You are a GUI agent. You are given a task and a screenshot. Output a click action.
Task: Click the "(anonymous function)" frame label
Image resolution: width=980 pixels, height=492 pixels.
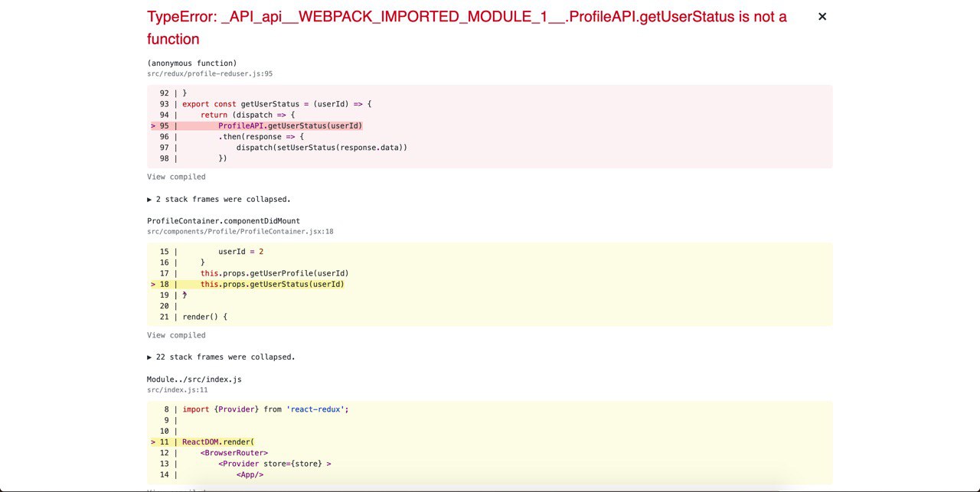click(x=192, y=64)
